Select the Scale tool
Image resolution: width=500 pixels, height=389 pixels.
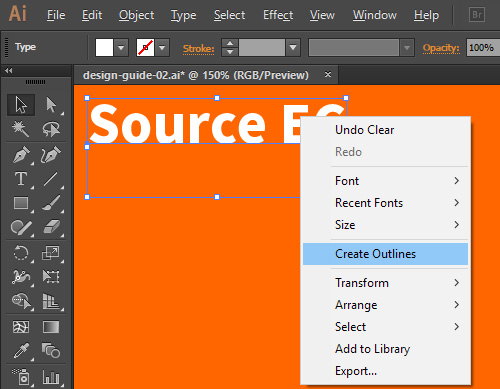coord(51,253)
